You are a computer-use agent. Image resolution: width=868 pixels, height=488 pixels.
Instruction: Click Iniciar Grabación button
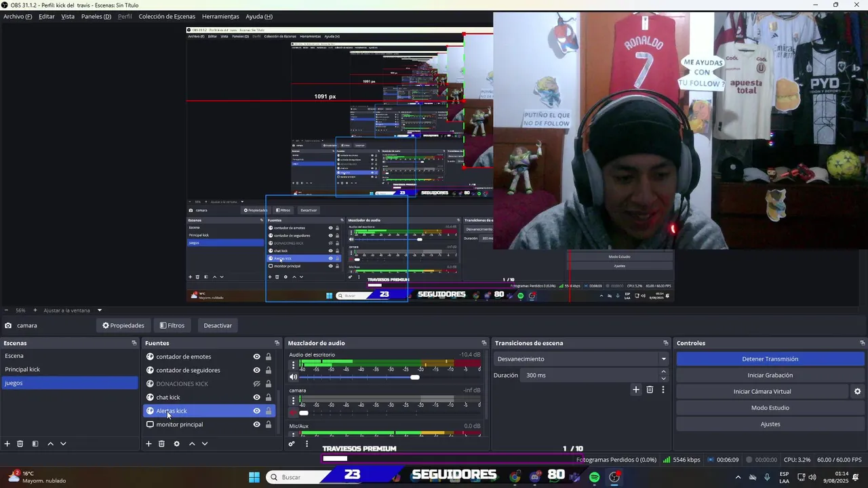[x=770, y=375]
